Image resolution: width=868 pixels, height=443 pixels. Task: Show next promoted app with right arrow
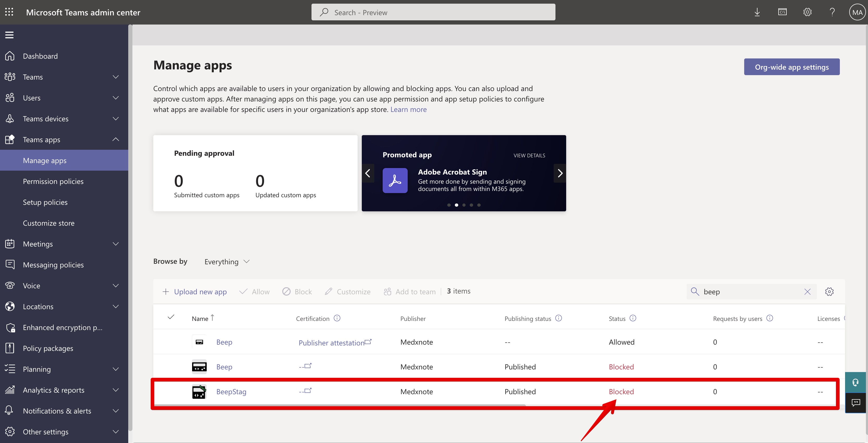tap(560, 173)
